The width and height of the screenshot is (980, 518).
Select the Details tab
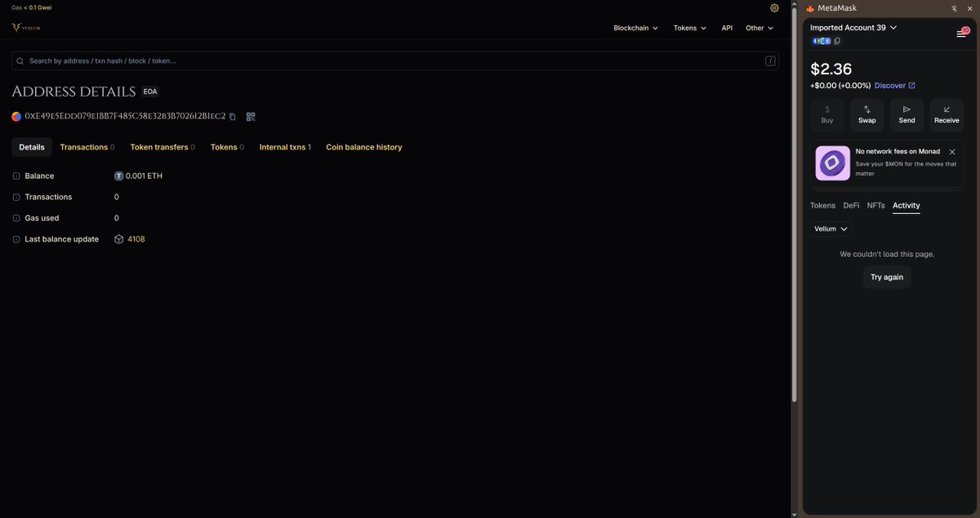(32, 147)
